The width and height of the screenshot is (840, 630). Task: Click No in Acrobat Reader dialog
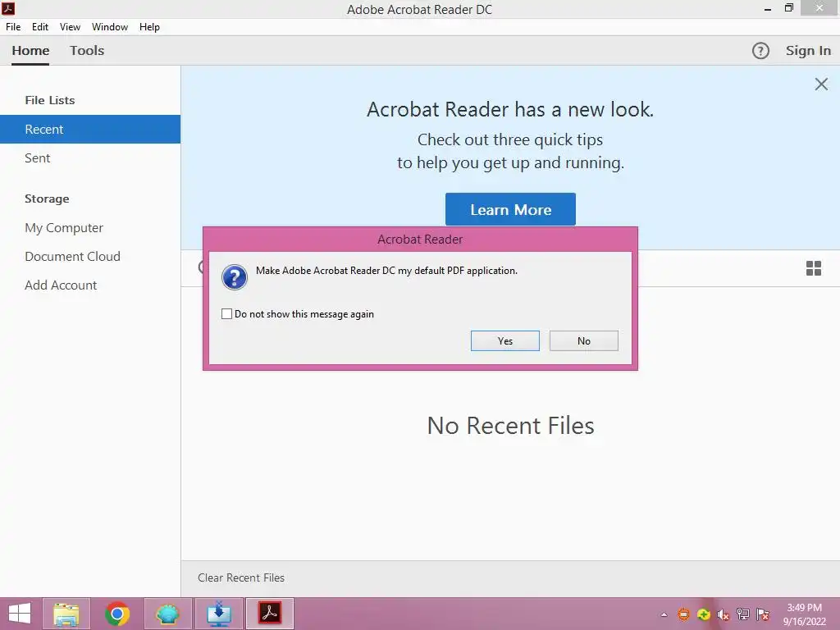[x=583, y=340]
